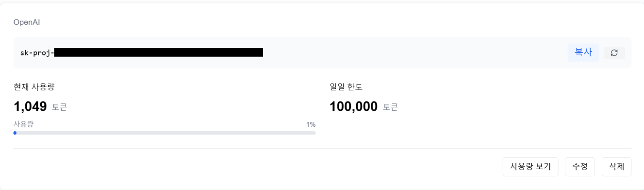Click the divider line above action buttons
The width and height of the screenshot is (644, 190).
323,148
